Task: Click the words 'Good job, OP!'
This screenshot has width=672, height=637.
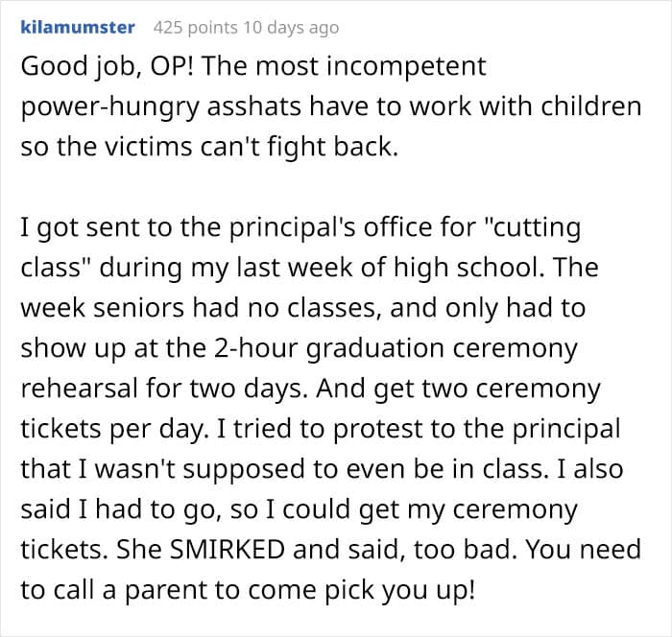Action: 107,67
